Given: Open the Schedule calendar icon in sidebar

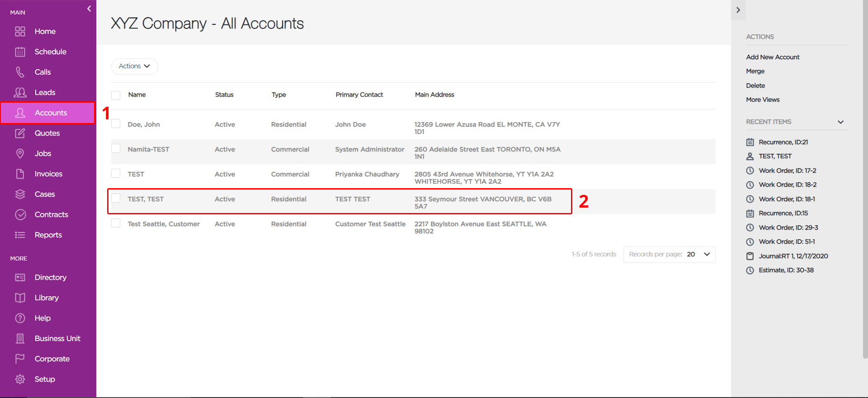Looking at the screenshot, I should [x=20, y=52].
